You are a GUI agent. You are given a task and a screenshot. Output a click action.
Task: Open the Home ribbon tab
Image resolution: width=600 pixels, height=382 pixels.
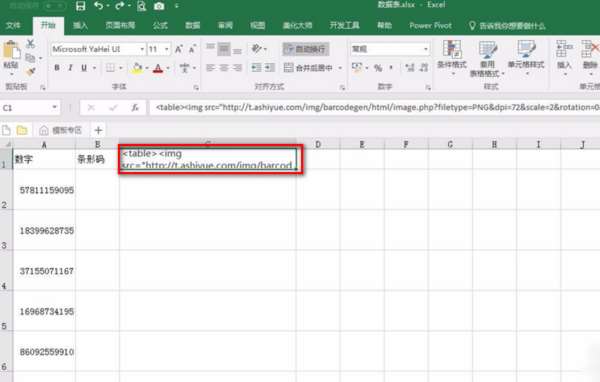point(48,25)
